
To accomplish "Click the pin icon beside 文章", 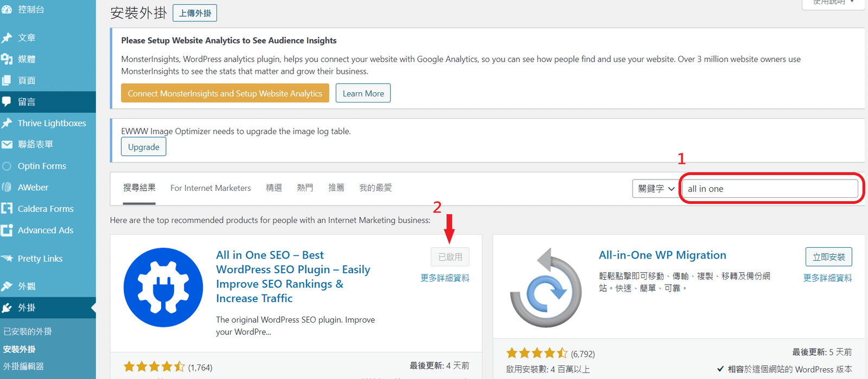I will coord(7,37).
